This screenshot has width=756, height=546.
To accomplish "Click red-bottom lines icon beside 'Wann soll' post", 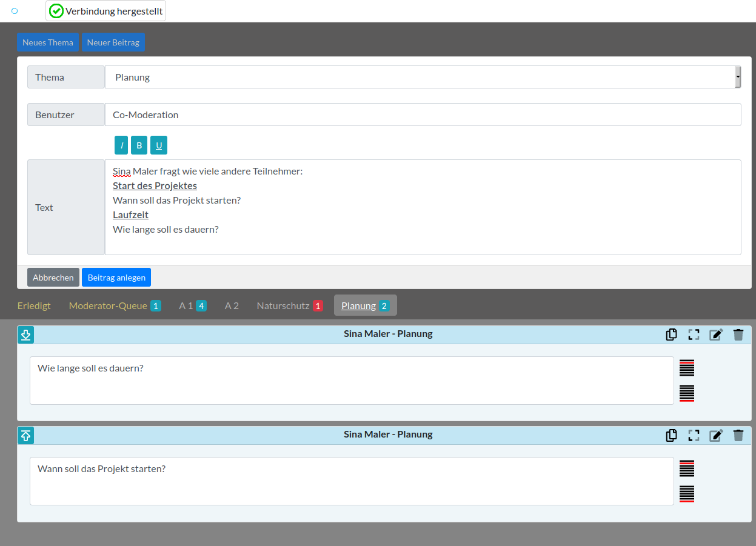I will (686, 494).
